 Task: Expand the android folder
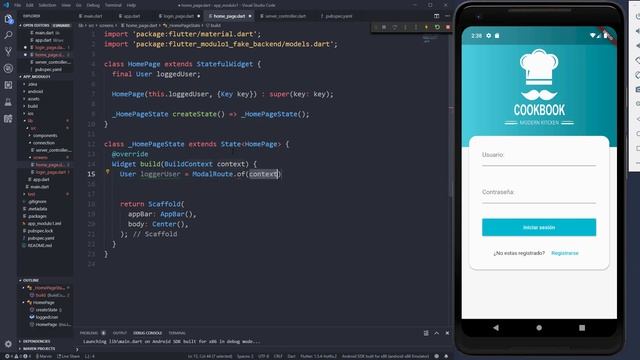[x=35, y=91]
